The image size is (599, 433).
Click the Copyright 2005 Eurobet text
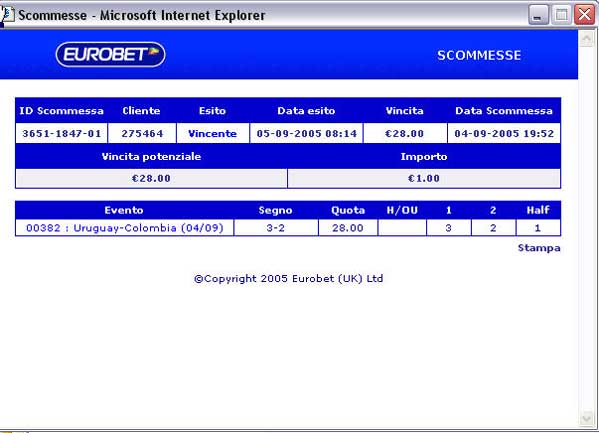click(288, 279)
